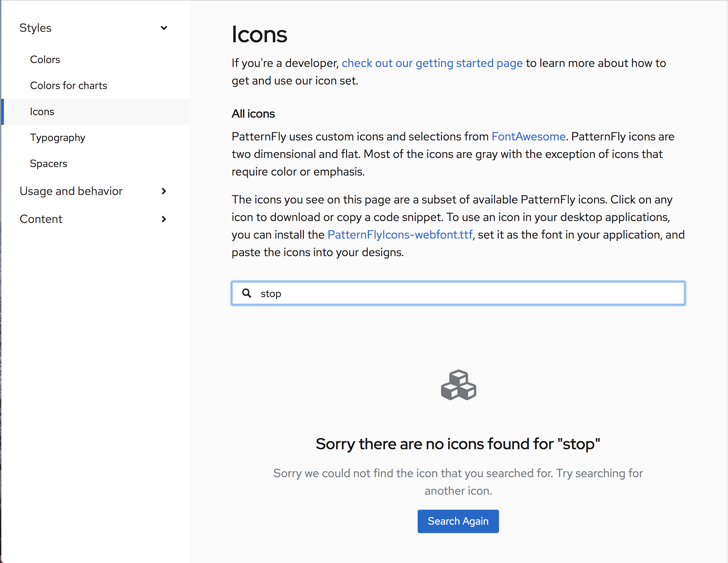The image size is (728, 563).
Task: Click the Styles section label
Action: coord(35,28)
